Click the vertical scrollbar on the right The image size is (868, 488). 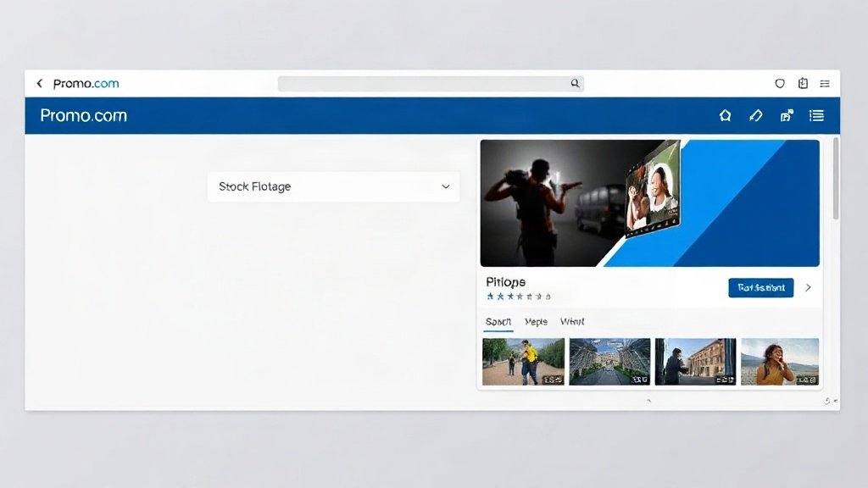click(x=835, y=179)
